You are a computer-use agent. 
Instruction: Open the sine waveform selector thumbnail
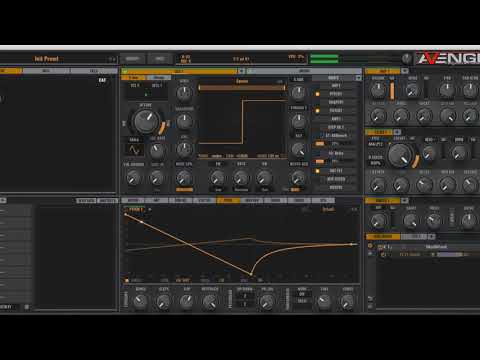[135, 150]
